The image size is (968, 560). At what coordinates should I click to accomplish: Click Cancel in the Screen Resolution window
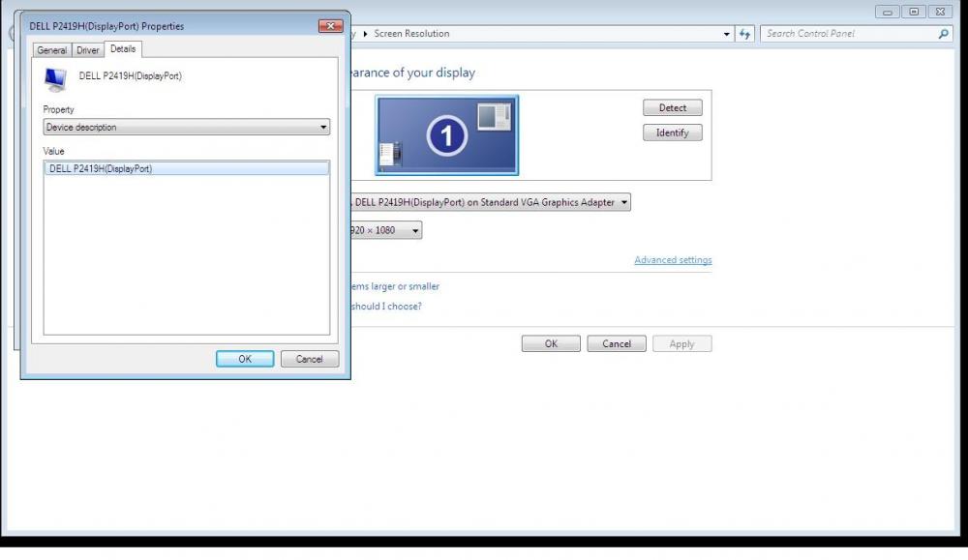tap(617, 343)
